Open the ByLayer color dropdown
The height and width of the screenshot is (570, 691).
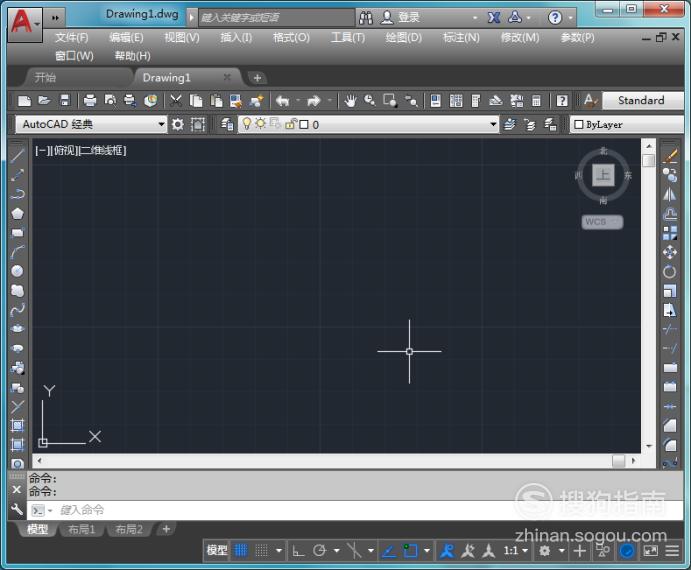628,125
